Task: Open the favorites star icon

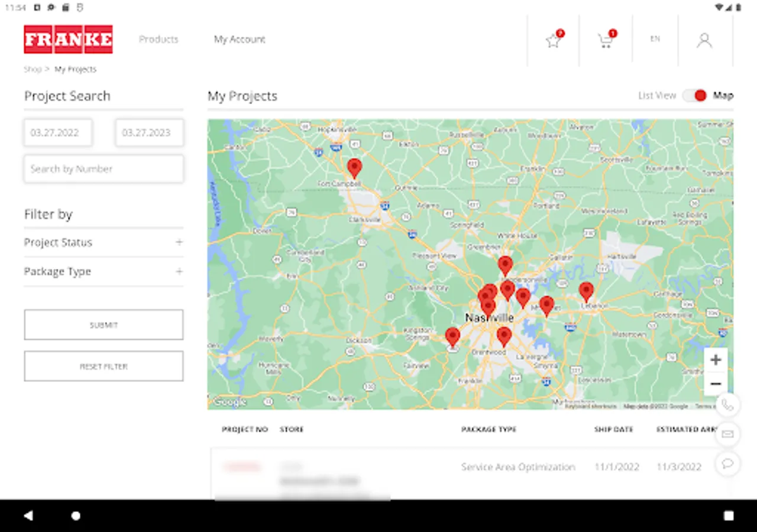Action: pyautogui.click(x=553, y=40)
